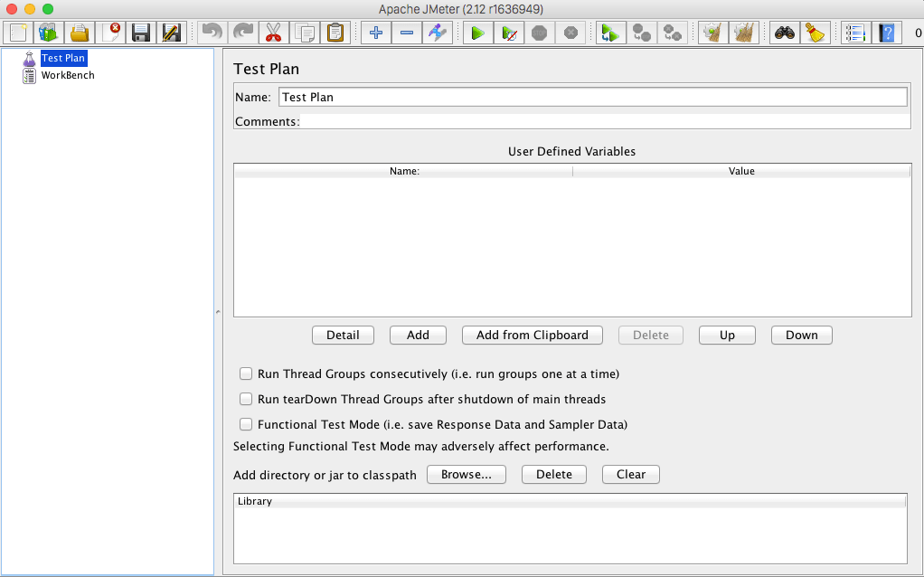This screenshot has width=924, height=577.
Task: Open Search with binoculars icon
Action: [785, 33]
